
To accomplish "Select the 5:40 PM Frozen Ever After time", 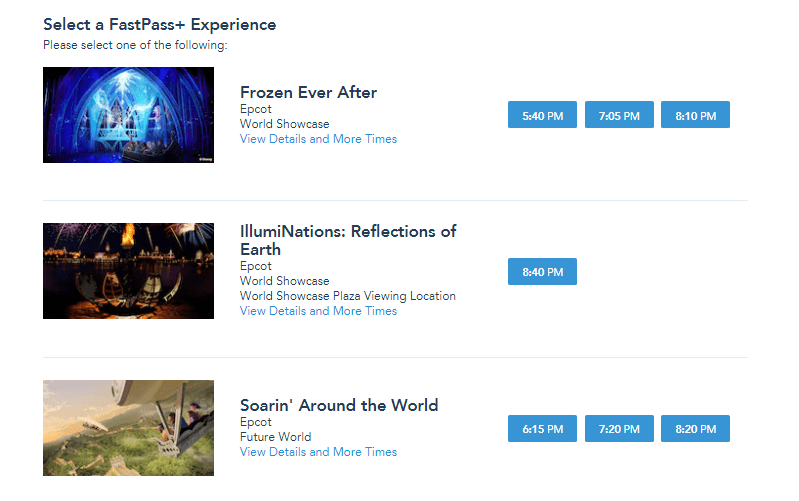I will click(542, 115).
